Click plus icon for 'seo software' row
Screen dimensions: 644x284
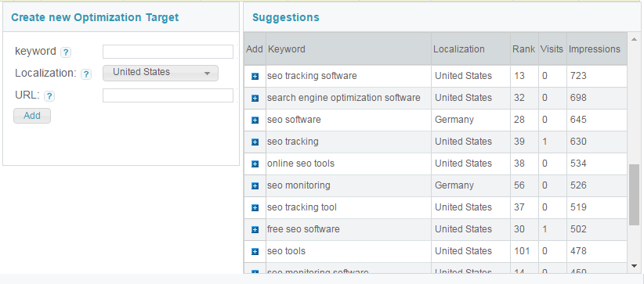pos(255,120)
